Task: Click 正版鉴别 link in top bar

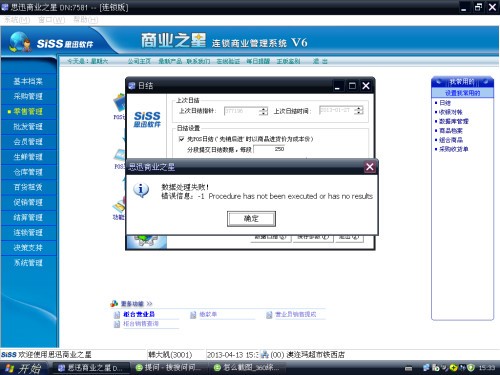Action: pos(288,61)
